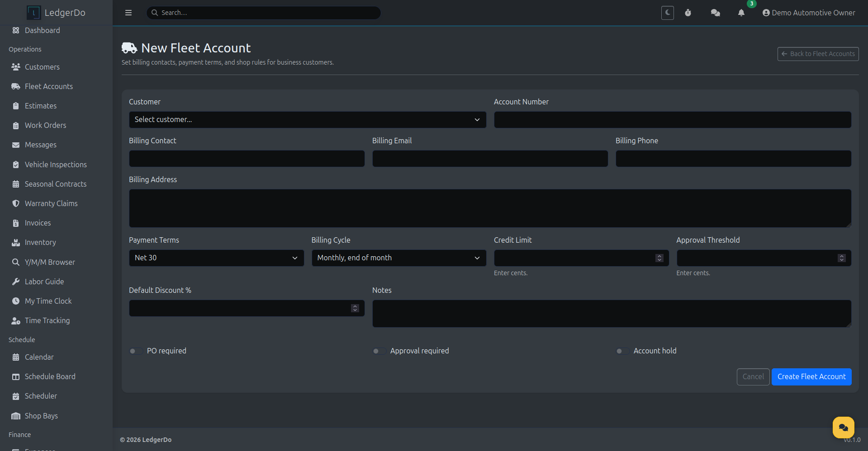Click in the Billing Email field
Image resolution: width=868 pixels, height=451 pixels.
[490, 159]
